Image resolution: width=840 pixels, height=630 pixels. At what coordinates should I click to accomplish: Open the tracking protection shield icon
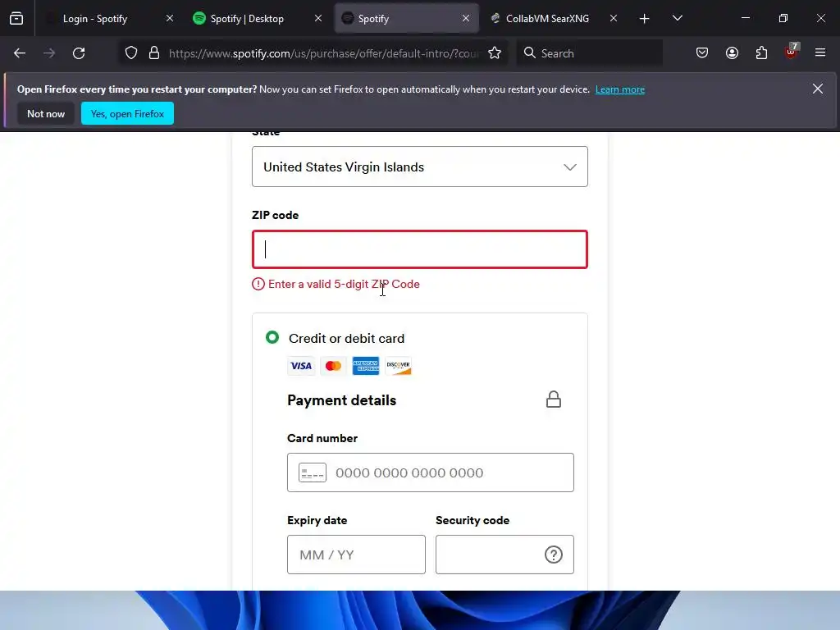click(131, 53)
